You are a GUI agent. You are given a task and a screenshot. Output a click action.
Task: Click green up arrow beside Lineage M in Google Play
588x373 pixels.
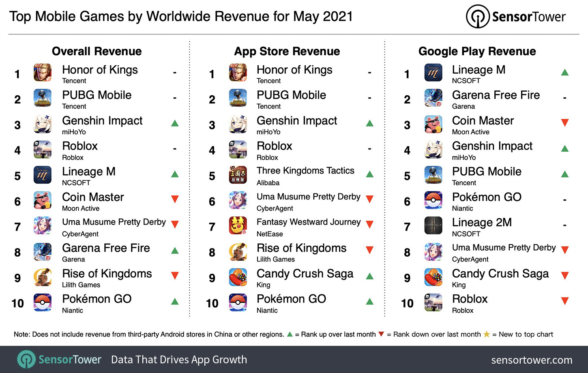[x=564, y=73]
